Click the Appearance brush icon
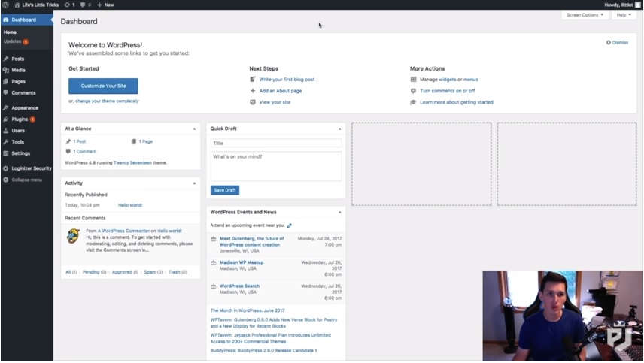 [x=6, y=108]
